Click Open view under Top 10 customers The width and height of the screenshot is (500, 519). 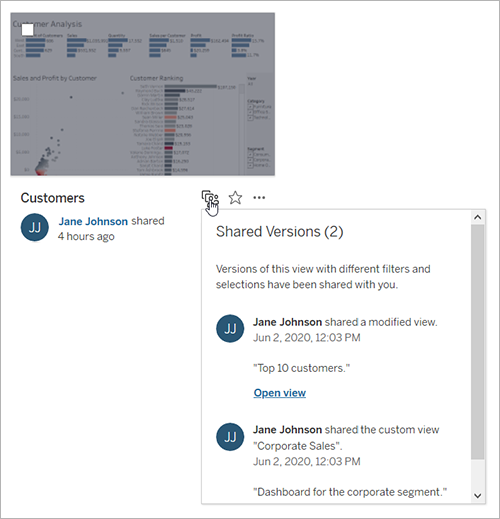tap(280, 393)
